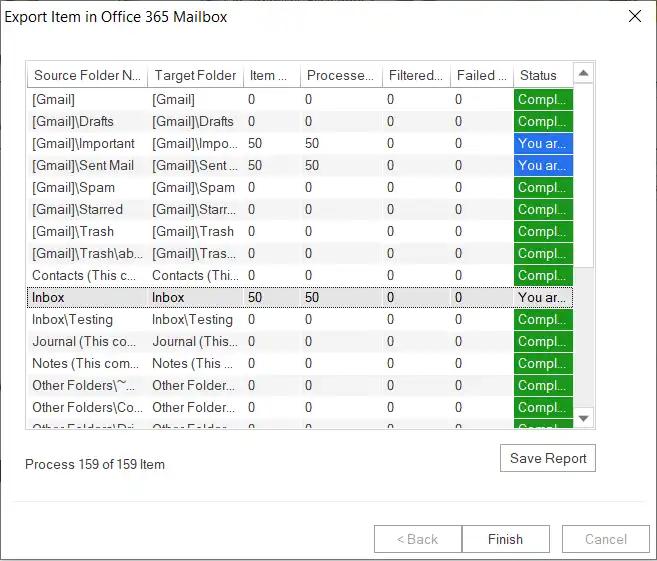Image resolution: width=657 pixels, height=561 pixels.
Task: Click the scrollbar down arrow
Action: (x=583, y=418)
